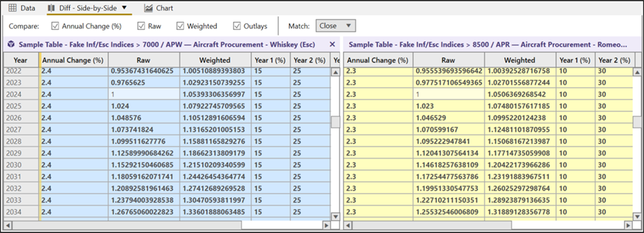Click right panel Year 2 (%) header

coord(614,60)
